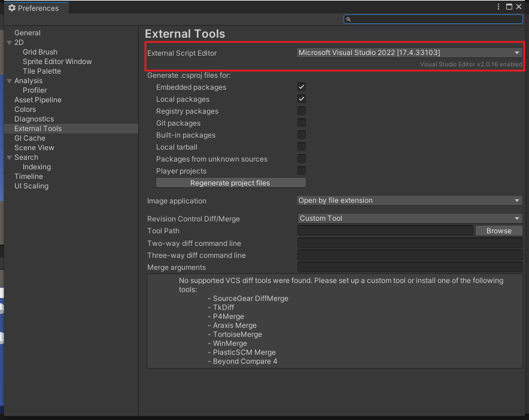The width and height of the screenshot is (529, 420).
Task: Click Two-way diff command line field
Action: tap(410, 244)
